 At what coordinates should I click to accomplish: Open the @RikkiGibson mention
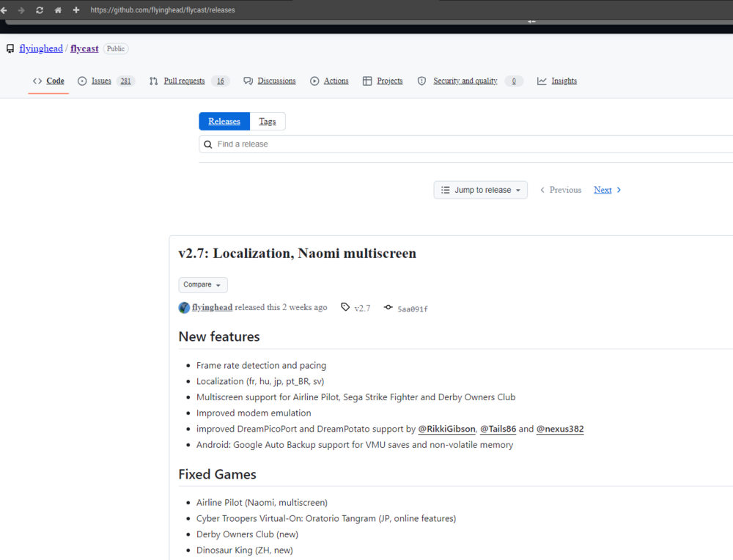447,429
